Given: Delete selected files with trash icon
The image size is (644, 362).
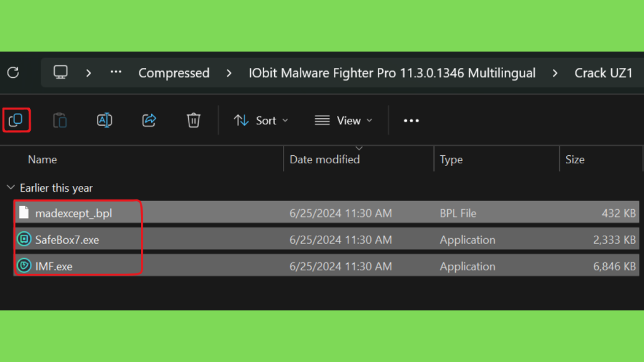Looking at the screenshot, I should click(194, 120).
